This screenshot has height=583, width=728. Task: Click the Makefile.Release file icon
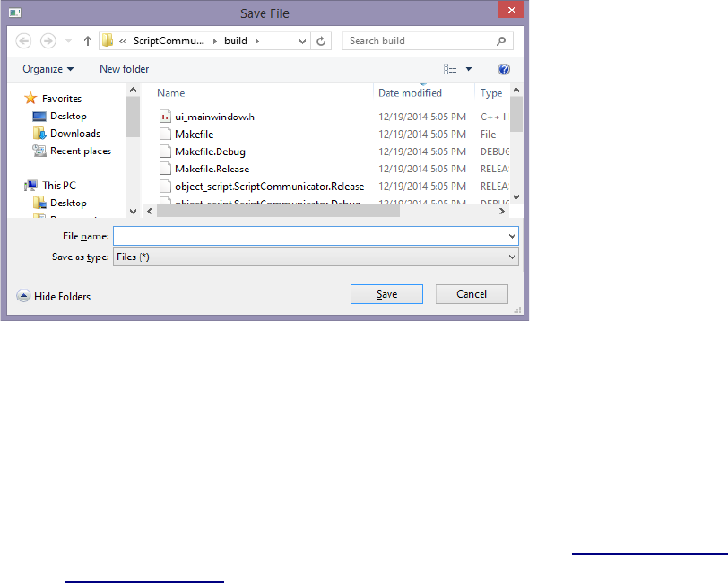point(165,169)
